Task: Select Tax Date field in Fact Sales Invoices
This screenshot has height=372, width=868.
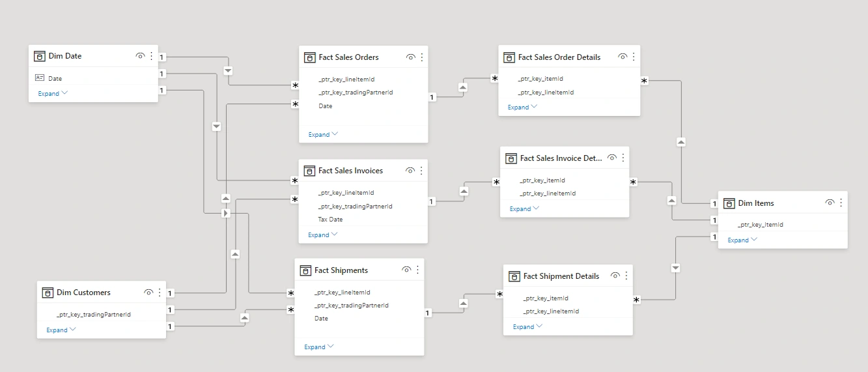Action: (331, 220)
